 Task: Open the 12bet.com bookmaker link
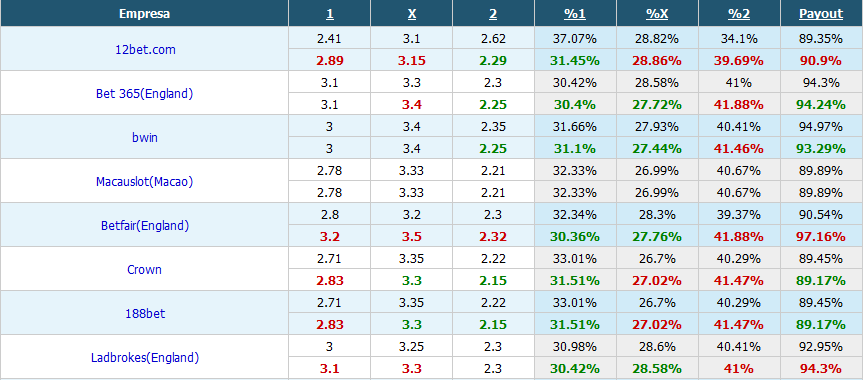(145, 50)
